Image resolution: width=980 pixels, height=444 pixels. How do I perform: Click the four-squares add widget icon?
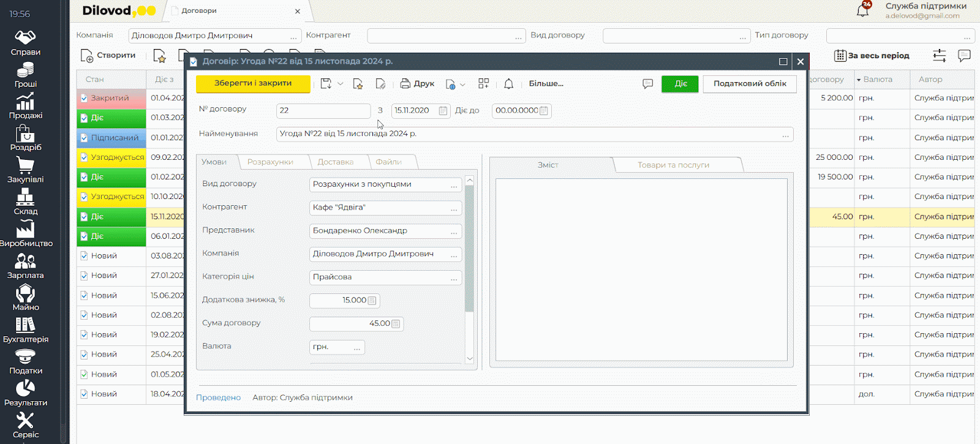click(483, 84)
